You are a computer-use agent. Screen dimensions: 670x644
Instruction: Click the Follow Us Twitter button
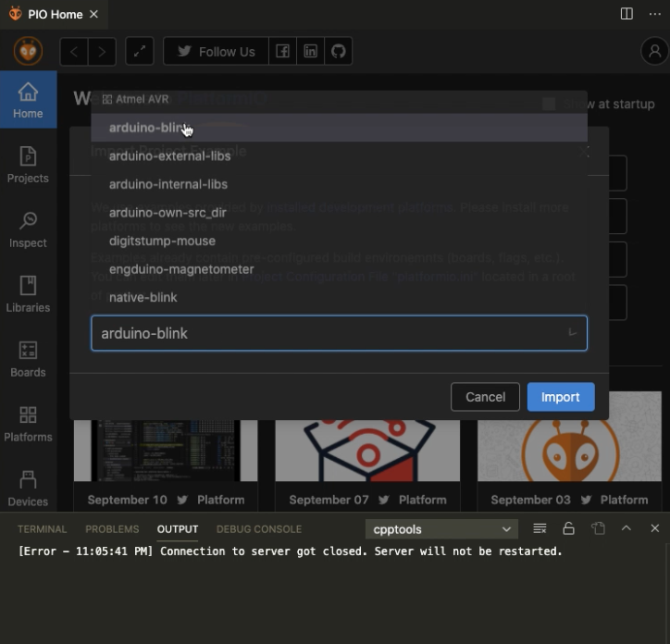217,51
